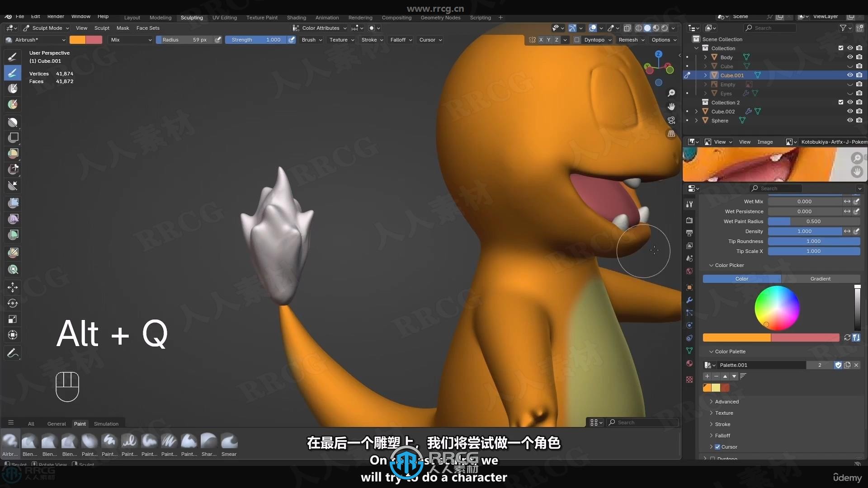Uncheck the Cursor checkbox
This screenshot has width=868, height=488.
click(x=717, y=447)
